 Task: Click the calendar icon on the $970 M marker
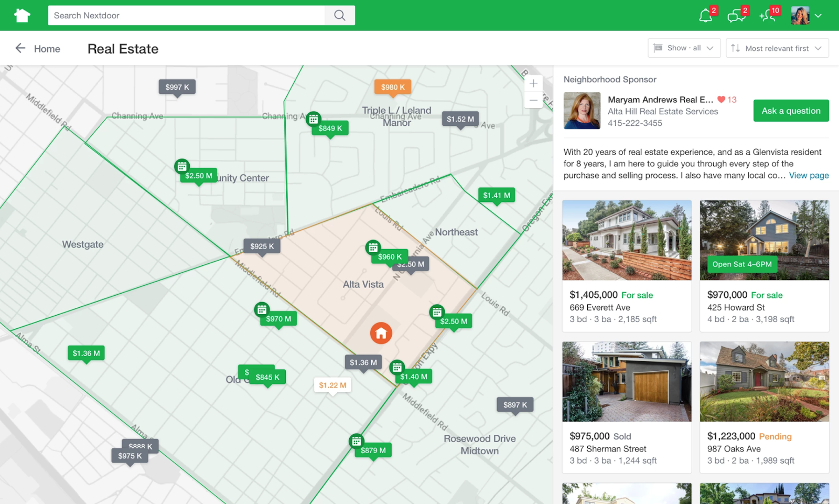(x=262, y=309)
